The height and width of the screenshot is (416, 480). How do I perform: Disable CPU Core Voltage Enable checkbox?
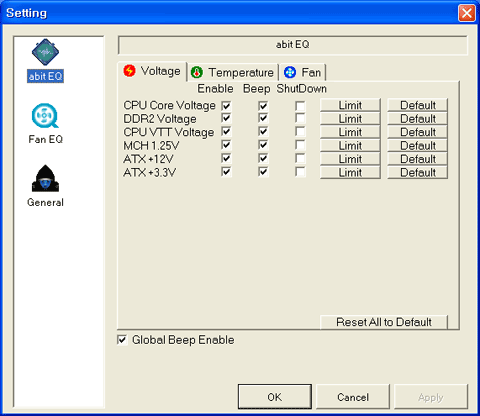coord(226,106)
